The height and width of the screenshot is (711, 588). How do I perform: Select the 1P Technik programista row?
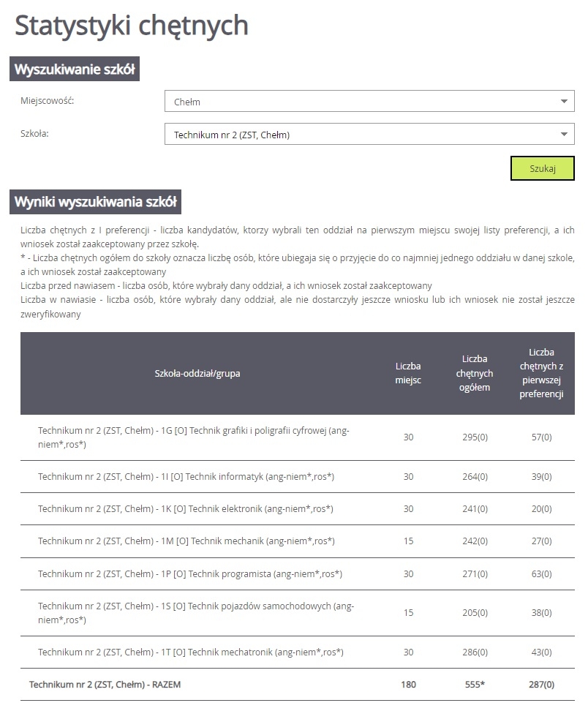point(190,574)
